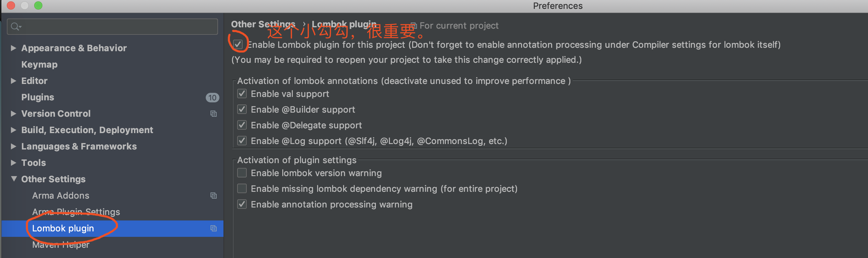The image size is (868, 258).
Task: Select Maven Helper in Other Settings
Action: [x=61, y=245]
